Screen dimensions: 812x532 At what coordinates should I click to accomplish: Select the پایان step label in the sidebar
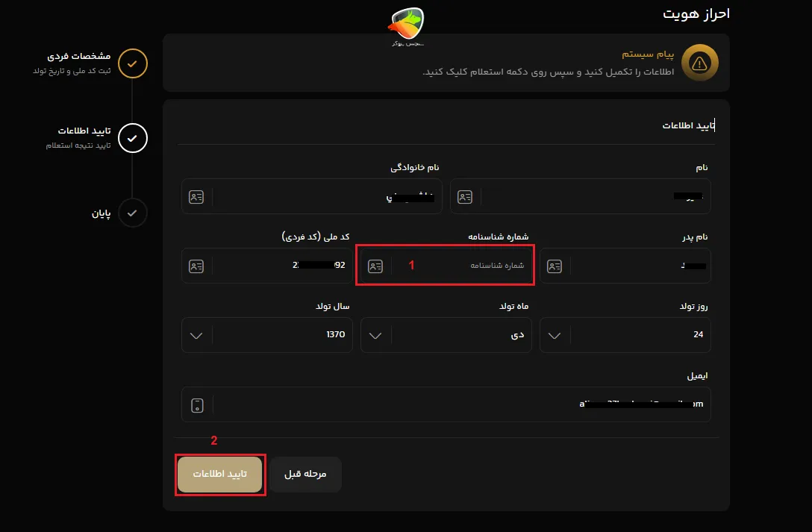click(100, 213)
